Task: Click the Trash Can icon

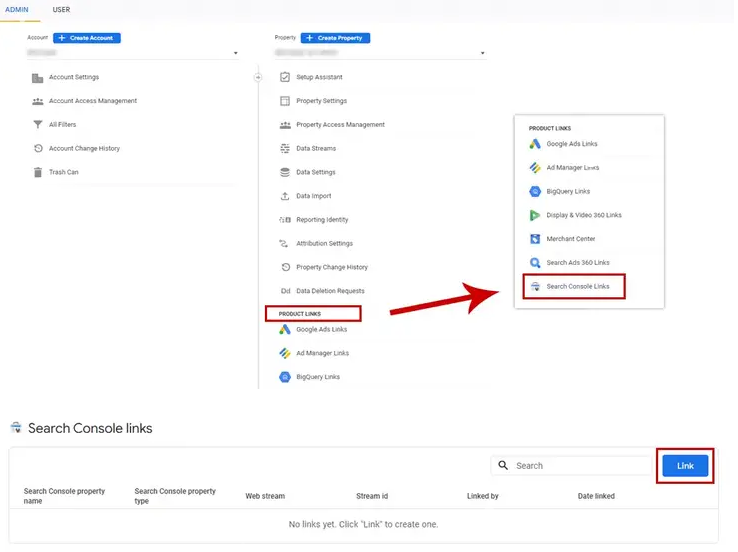Action: [38, 172]
